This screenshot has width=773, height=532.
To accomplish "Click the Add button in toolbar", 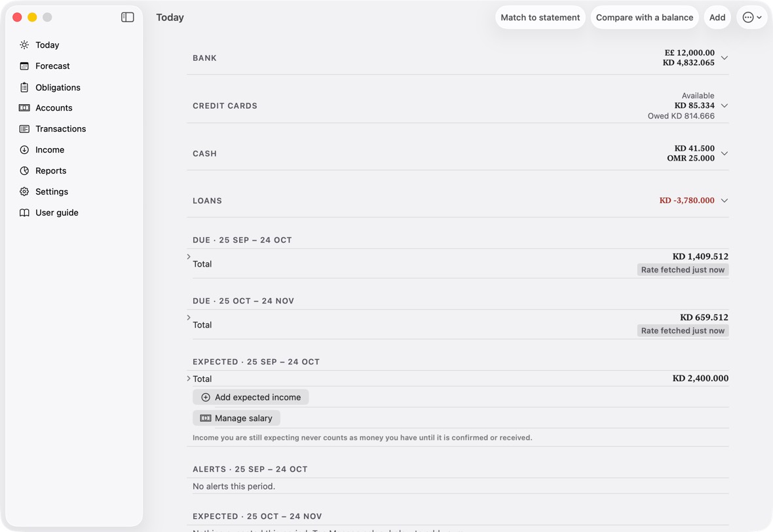I will pos(717,17).
